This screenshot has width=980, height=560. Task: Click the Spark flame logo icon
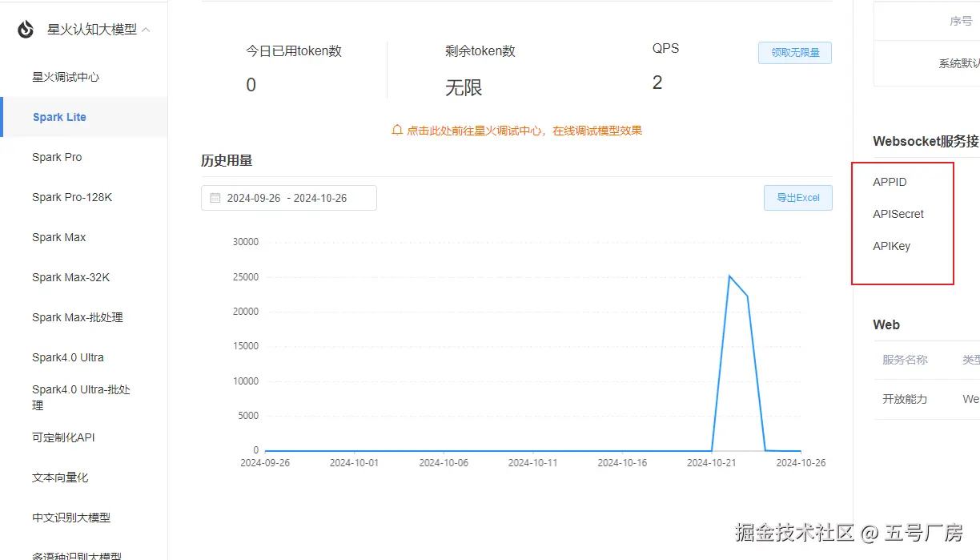coord(26,30)
